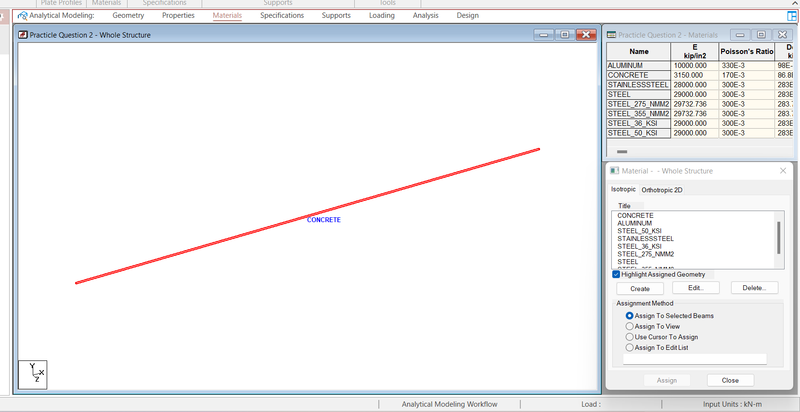Select Assign To Selected Beams option
This screenshot has width=800, height=412.
coord(629,316)
